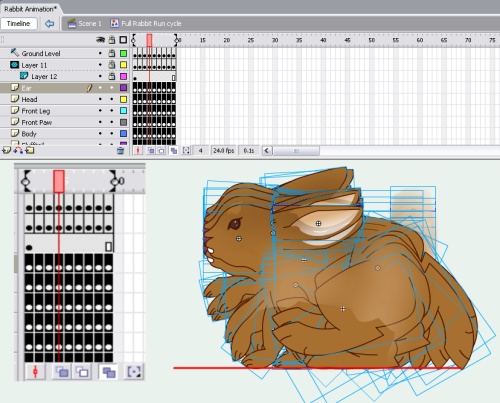The height and width of the screenshot is (403, 500).
Task: Lock the Head layer
Action: 112,99
